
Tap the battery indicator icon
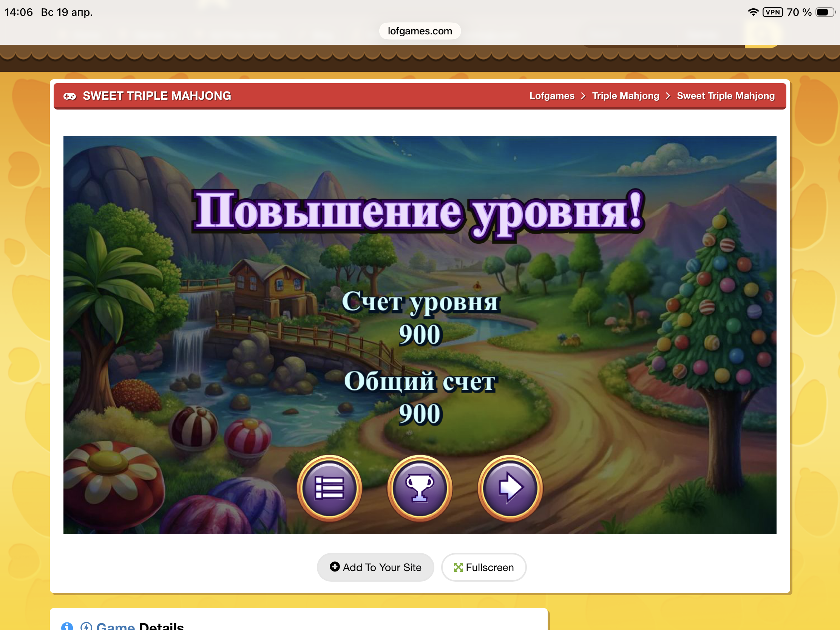coord(825,12)
